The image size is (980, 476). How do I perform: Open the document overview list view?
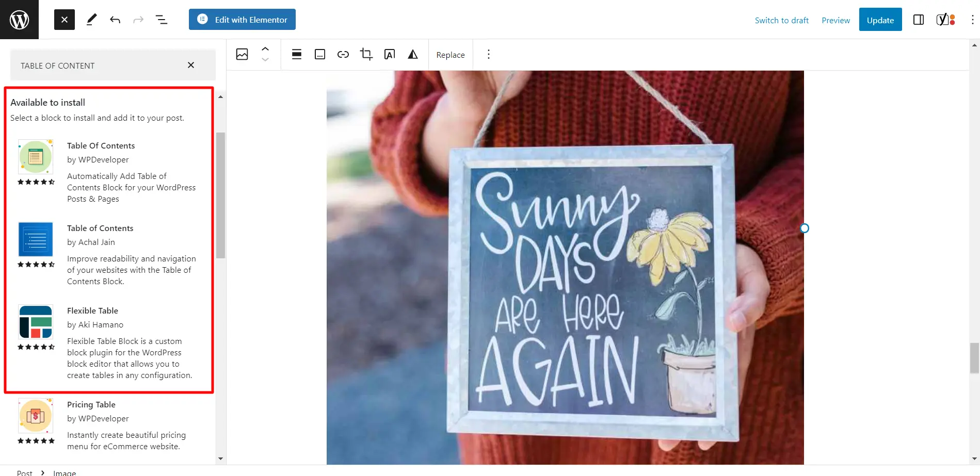(162, 20)
